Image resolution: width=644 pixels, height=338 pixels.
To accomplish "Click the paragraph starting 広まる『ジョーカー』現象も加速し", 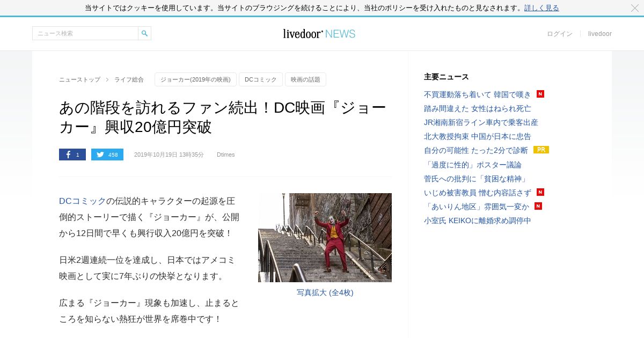I will tap(149, 311).
